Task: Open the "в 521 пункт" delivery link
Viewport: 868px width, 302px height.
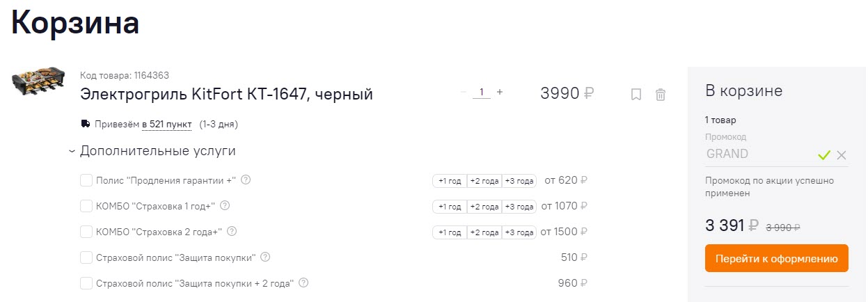Action: (x=166, y=125)
